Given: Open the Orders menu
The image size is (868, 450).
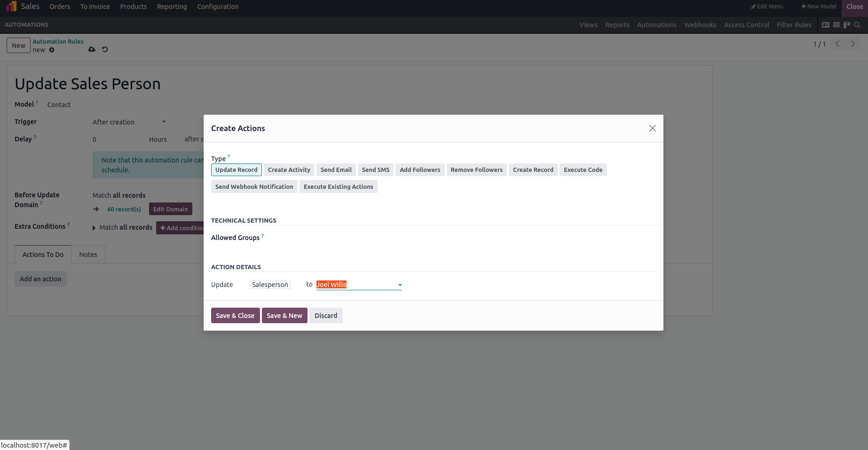Looking at the screenshot, I should [60, 7].
